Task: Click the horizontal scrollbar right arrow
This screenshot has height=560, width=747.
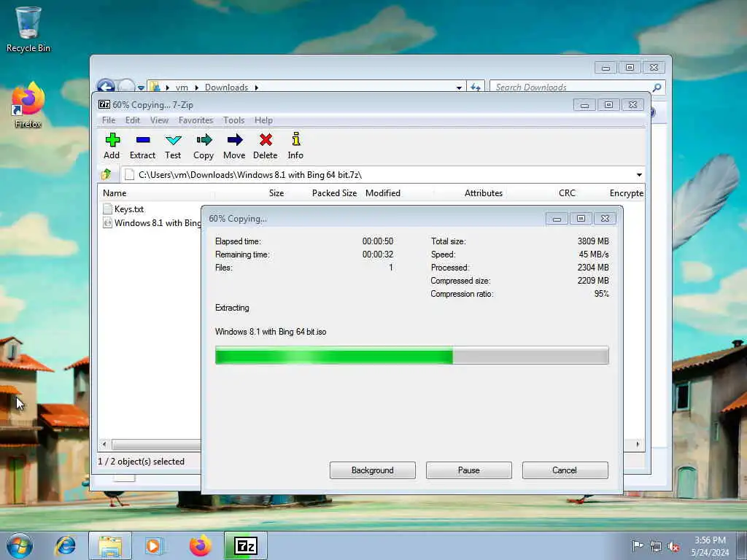Action: click(638, 444)
